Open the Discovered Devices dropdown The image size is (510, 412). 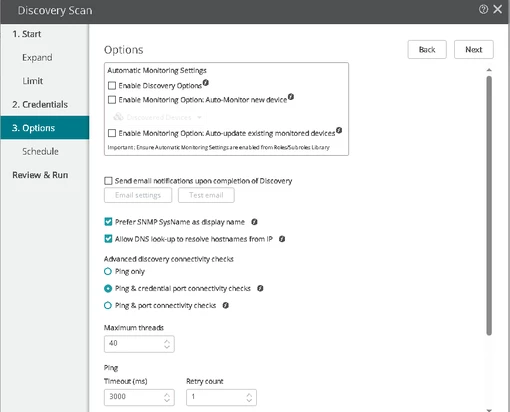tap(157, 117)
